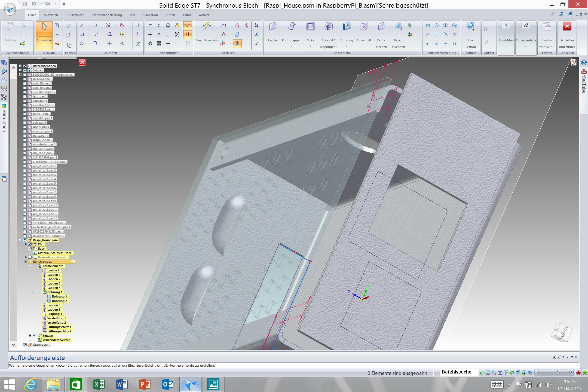Select the Ausschnitt cutout tool
This screenshot has height=392, width=588.
tap(364, 32)
